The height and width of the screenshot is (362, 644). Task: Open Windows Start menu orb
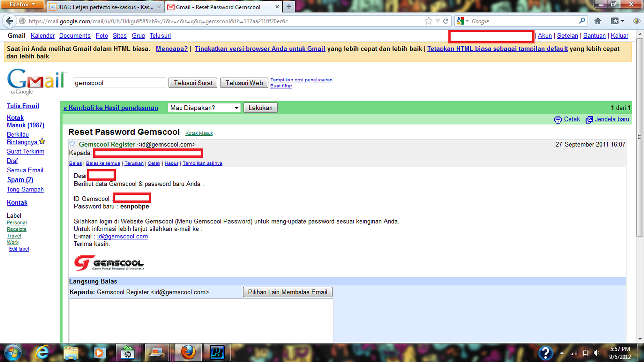tap(12, 352)
